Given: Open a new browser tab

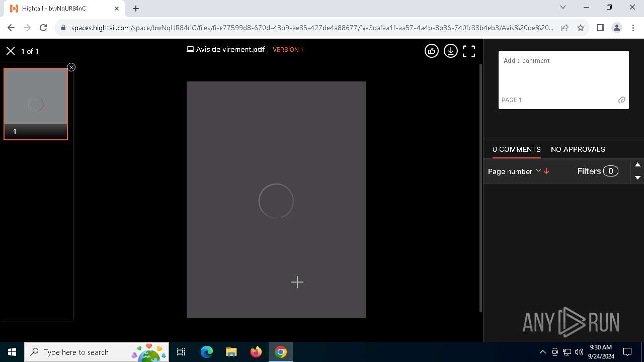Looking at the screenshot, I should [x=136, y=9].
